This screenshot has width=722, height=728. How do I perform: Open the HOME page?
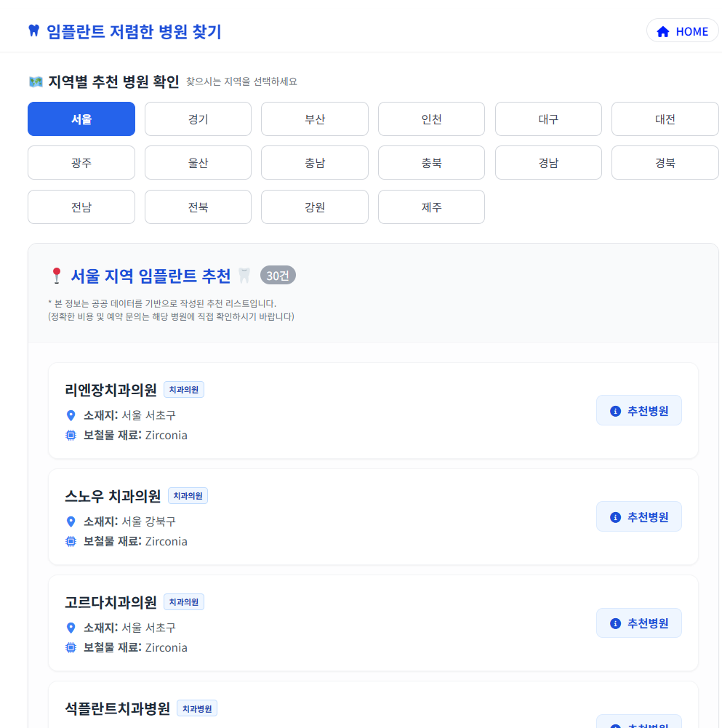pos(682,31)
